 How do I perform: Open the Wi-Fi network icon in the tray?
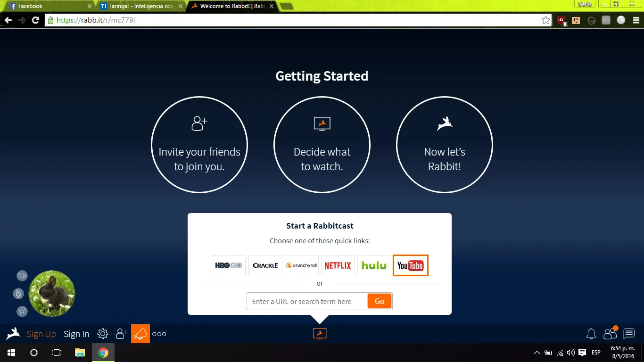pyautogui.click(x=560, y=353)
